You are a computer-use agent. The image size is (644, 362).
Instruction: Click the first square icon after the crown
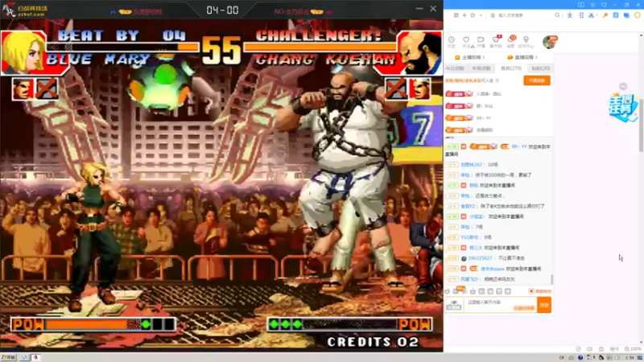click(x=481, y=291)
